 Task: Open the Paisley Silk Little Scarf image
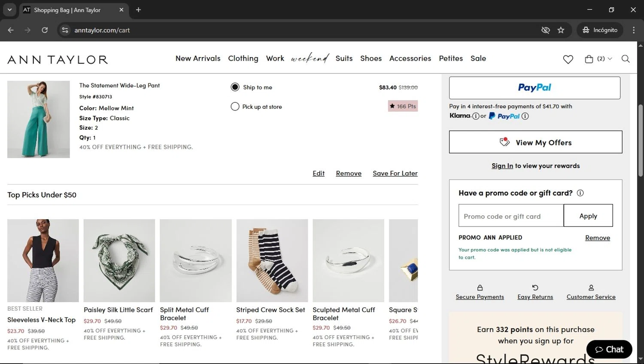click(119, 260)
